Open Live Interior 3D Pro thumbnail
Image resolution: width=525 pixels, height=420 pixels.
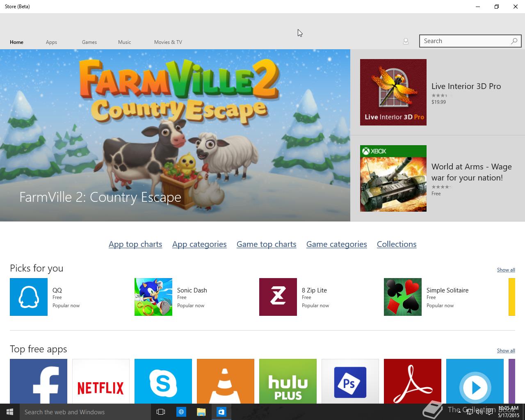click(393, 92)
